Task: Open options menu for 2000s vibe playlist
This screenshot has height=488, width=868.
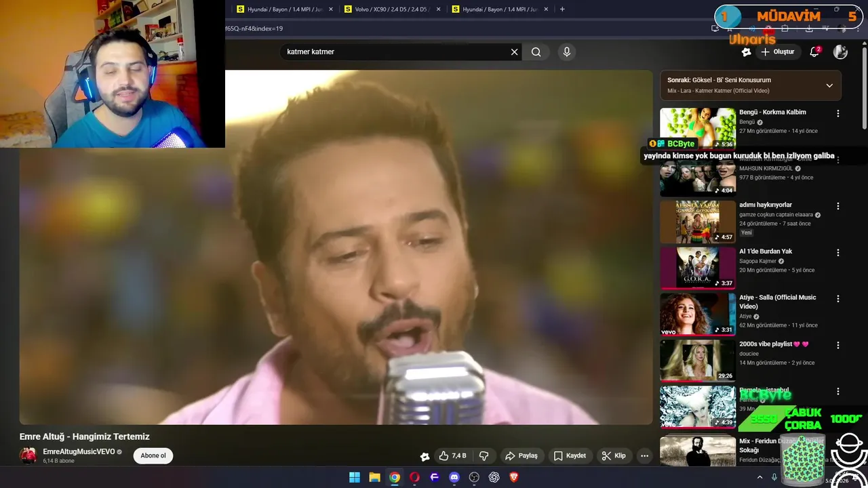Action: coord(838,345)
